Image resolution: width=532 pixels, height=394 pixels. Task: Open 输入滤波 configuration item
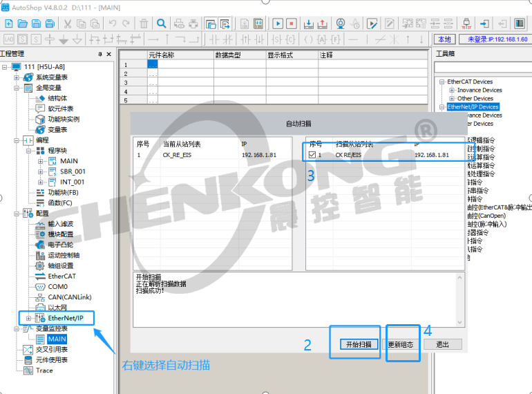tap(60, 224)
